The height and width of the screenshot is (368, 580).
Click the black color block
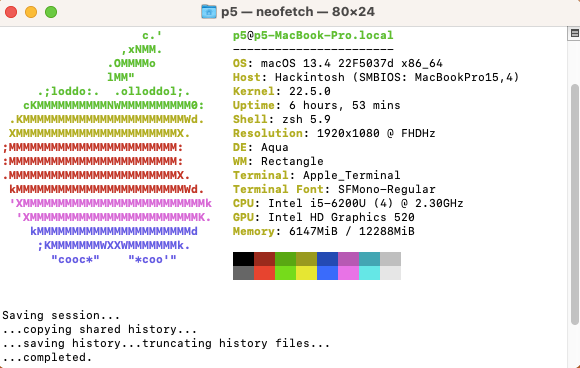click(x=243, y=259)
